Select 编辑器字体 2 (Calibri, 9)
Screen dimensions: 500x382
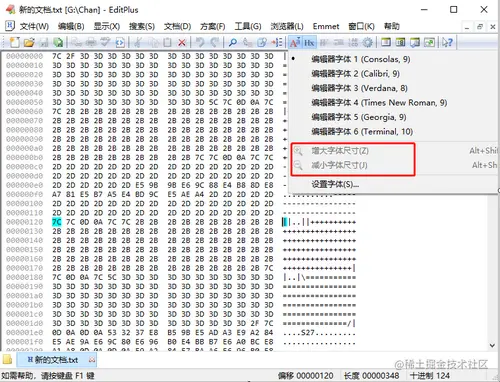[355, 74]
